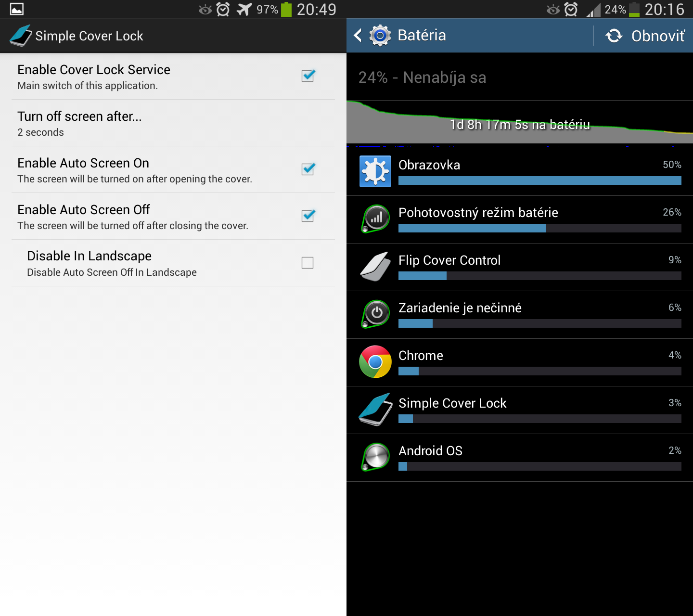Tap the signal strength icon in right status bar
Screen dimensions: 693x616
593,10
